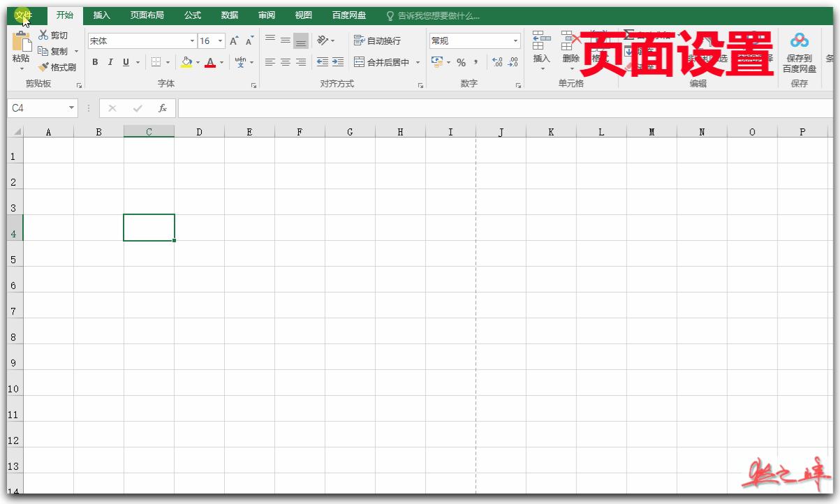Open the 文件 menu
The image size is (840, 504).
point(23,15)
